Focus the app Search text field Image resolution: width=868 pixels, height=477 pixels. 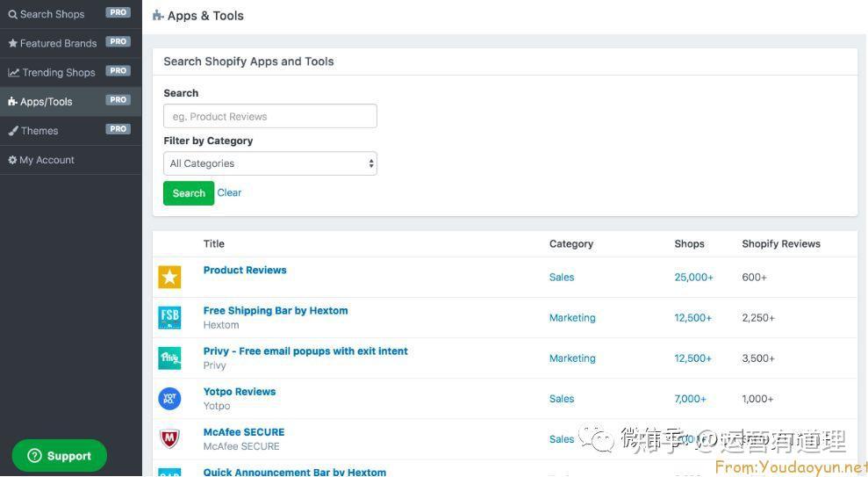click(270, 116)
